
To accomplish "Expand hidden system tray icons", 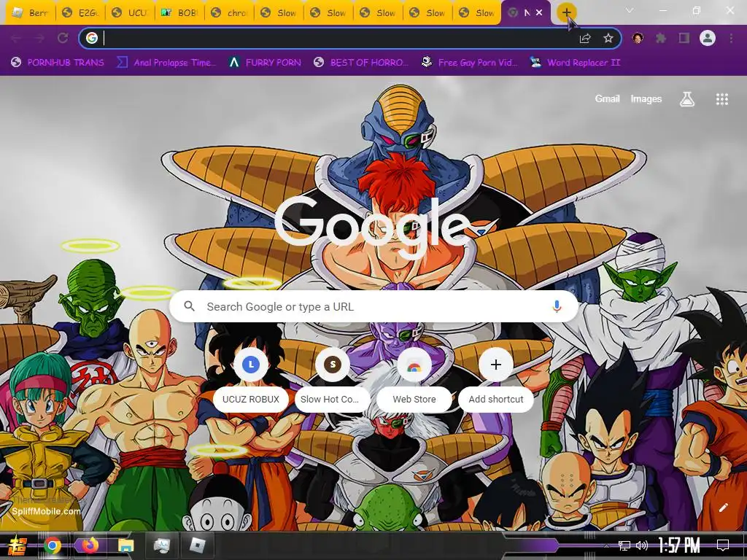I will tap(606, 545).
